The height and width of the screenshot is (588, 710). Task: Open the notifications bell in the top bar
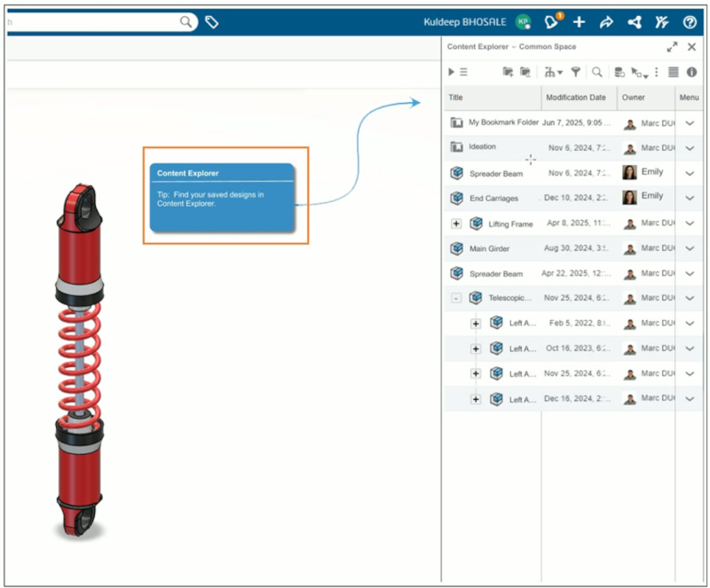tap(551, 21)
